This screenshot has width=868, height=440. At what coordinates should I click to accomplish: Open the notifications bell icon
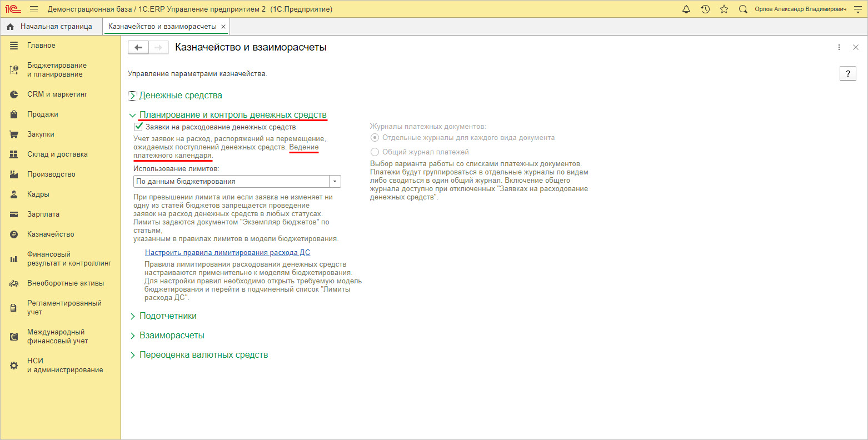(x=686, y=9)
